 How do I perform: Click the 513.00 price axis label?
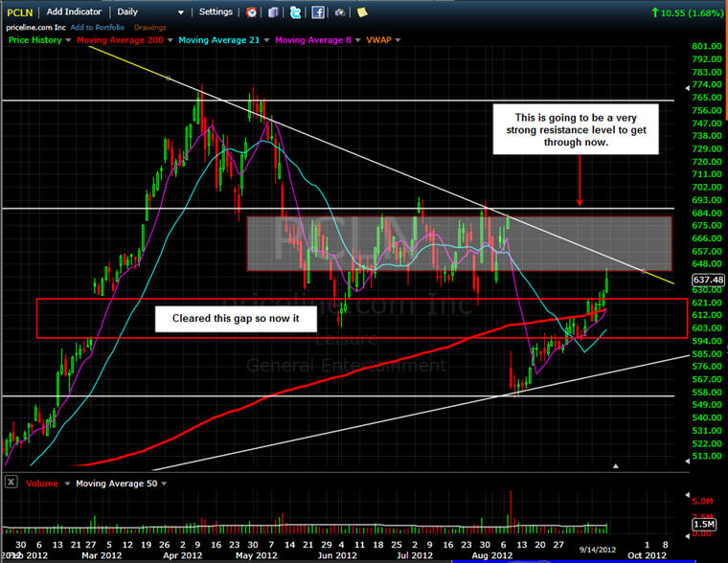(x=707, y=456)
